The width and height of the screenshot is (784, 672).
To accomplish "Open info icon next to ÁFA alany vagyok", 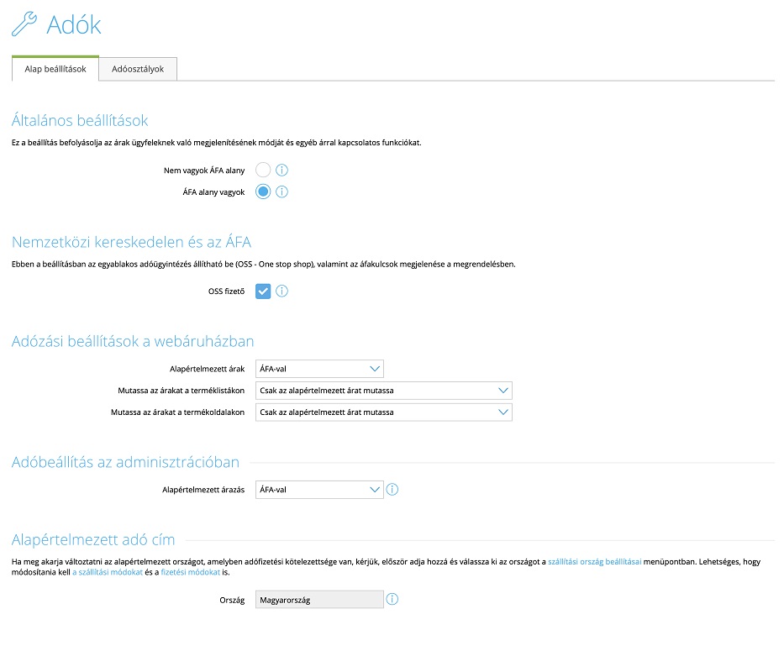I will click(x=282, y=192).
